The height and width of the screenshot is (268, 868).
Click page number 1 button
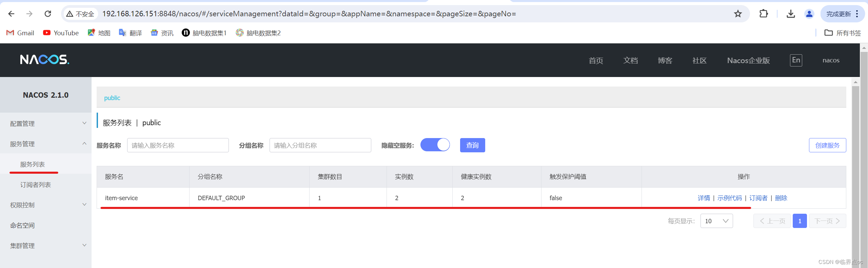click(x=800, y=221)
